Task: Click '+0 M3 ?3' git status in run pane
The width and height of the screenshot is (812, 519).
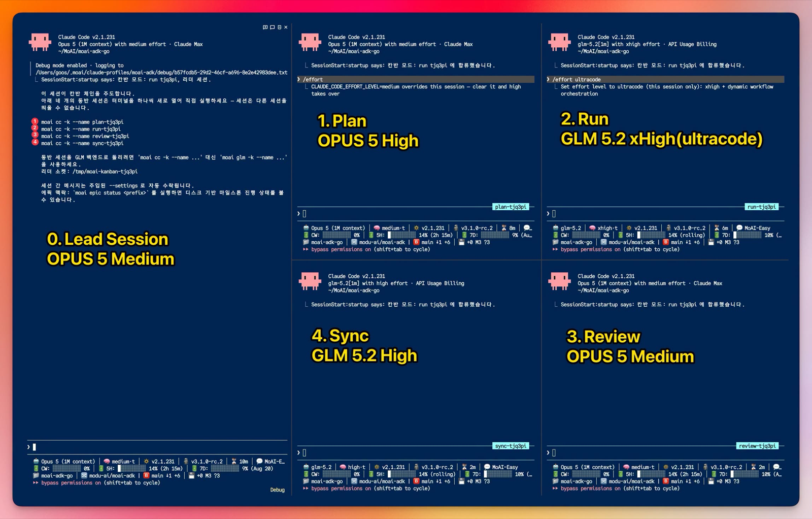Action: (x=728, y=242)
